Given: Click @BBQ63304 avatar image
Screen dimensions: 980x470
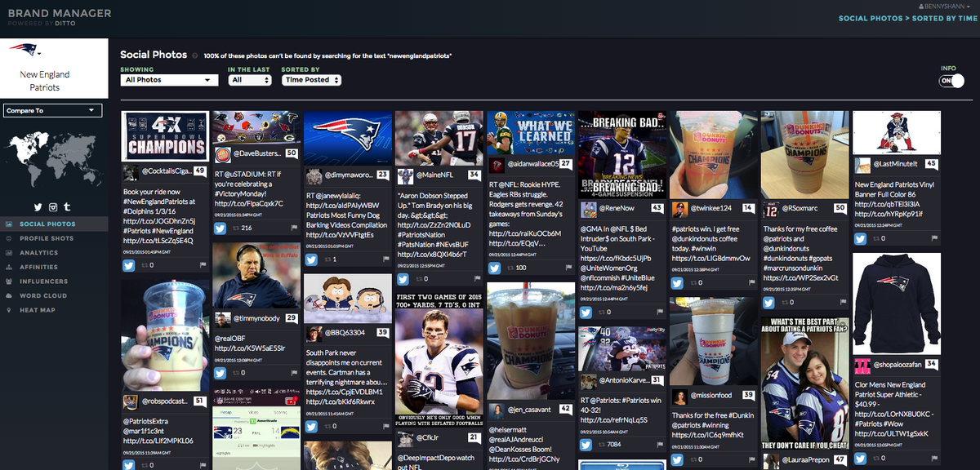Looking at the screenshot, I should pos(314,332).
